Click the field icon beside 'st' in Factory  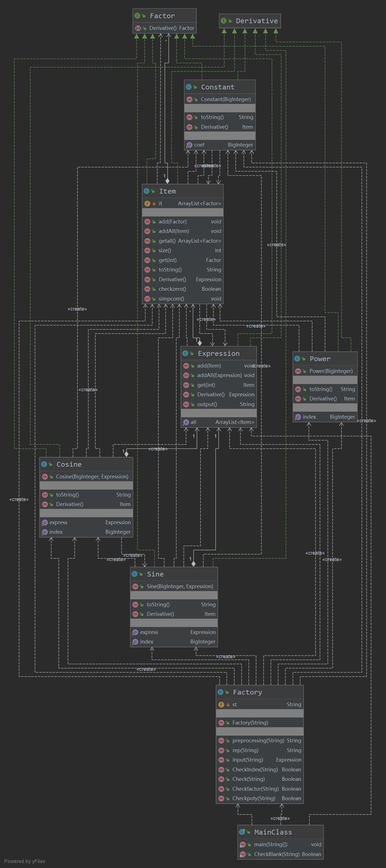pyautogui.click(x=221, y=705)
